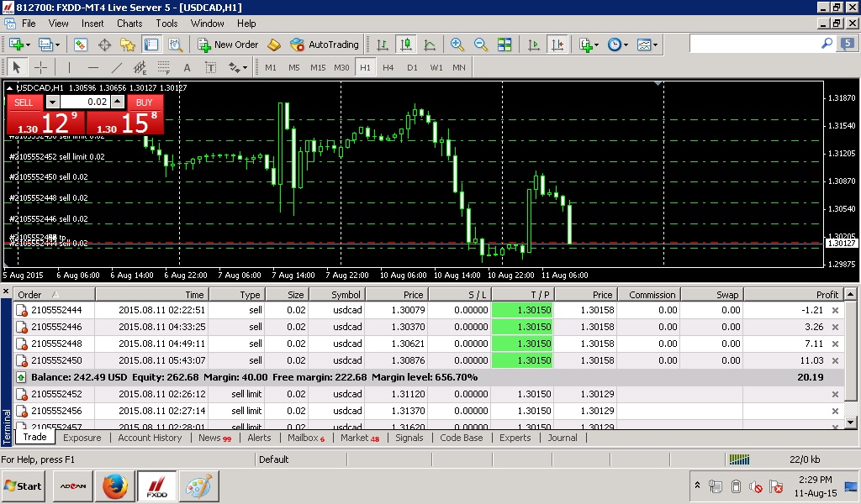
Task: Switch to the Account History tab
Action: (x=150, y=438)
